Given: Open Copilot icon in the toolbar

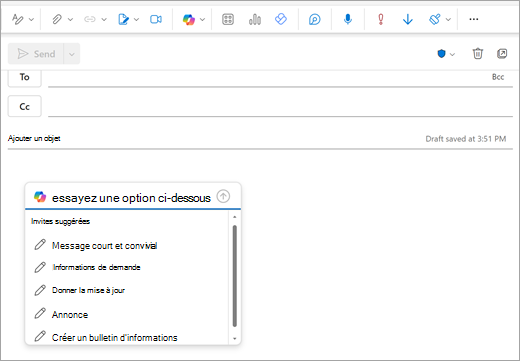Looking at the screenshot, I should coord(189,19).
